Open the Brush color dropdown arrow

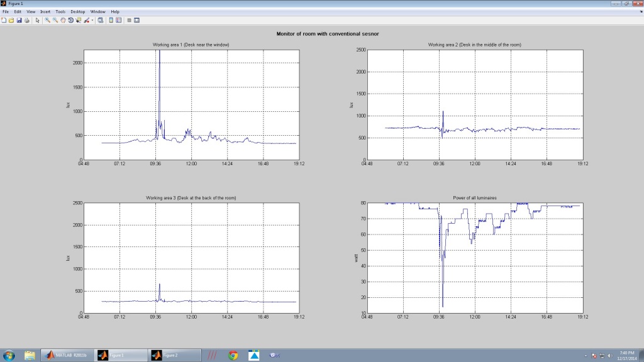click(92, 20)
